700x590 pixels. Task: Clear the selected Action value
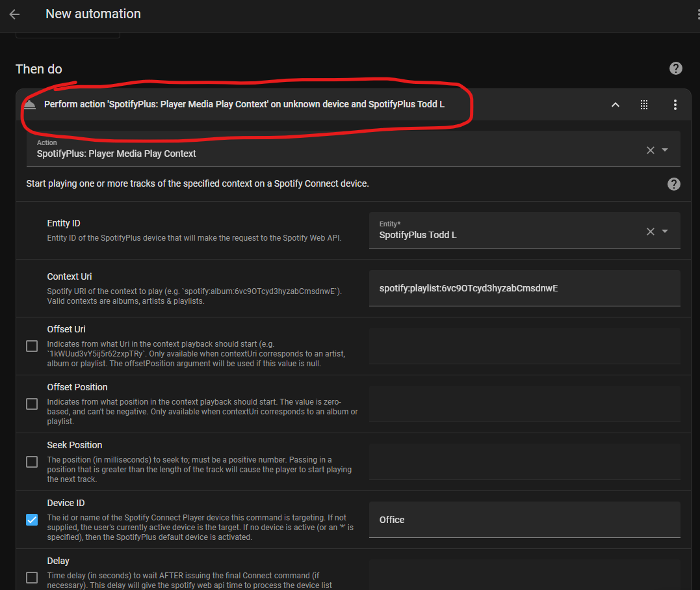tap(650, 150)
